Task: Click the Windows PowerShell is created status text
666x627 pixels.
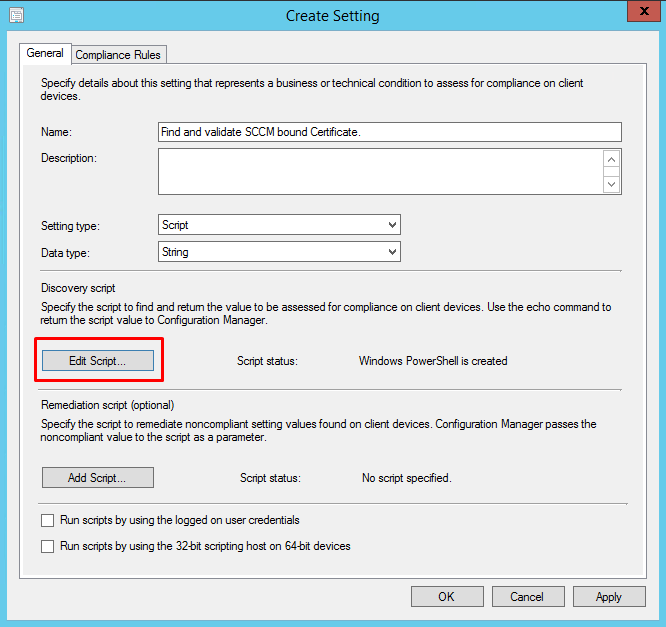Action: tap(433, 361)
